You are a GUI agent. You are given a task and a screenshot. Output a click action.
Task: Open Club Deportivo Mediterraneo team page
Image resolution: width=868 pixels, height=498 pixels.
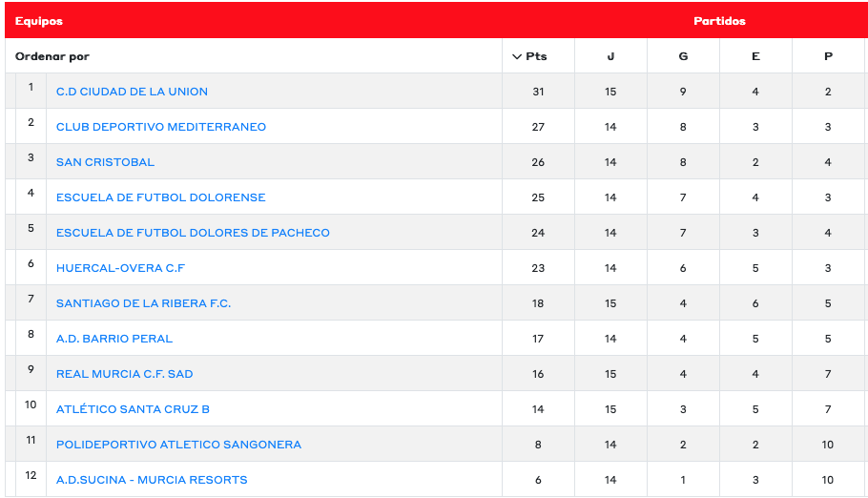(160, 127)
